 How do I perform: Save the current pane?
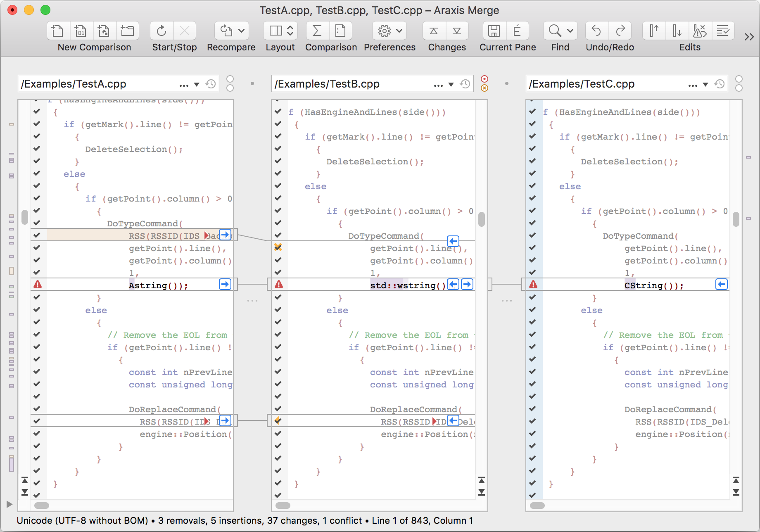tap(494, 31)
